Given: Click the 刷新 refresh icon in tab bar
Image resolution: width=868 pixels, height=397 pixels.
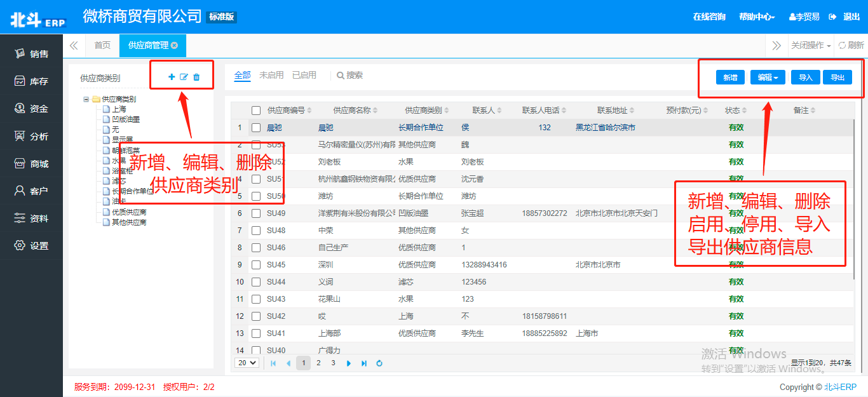Looking at the screenshot, I should (x=843, y=45).
